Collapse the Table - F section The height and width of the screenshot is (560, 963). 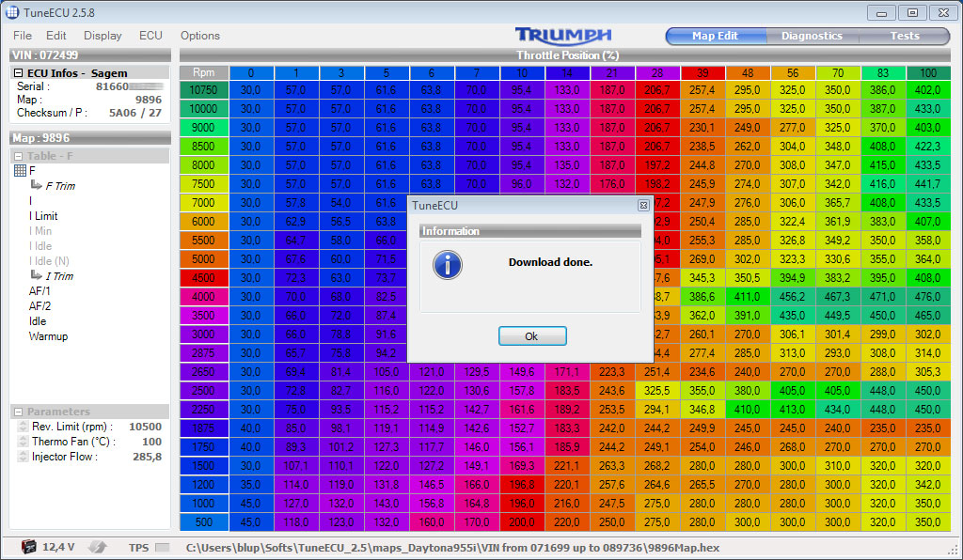point(18,156)
